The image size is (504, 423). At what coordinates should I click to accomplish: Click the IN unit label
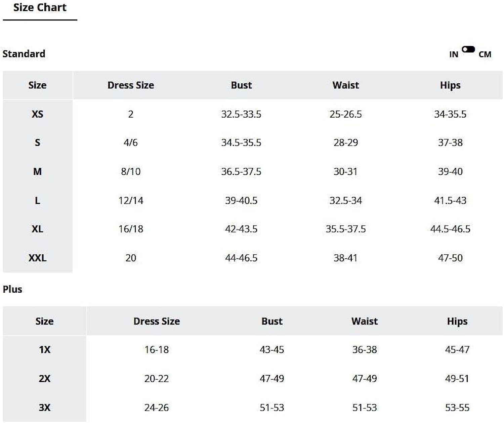(454, 54)
